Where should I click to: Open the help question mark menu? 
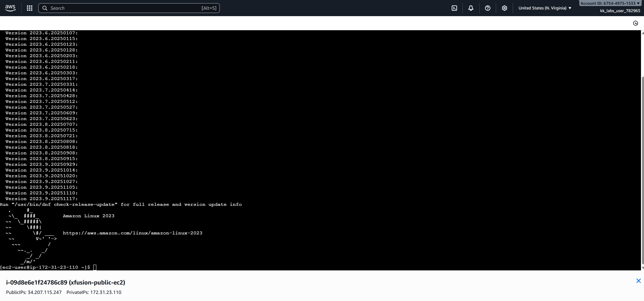tap(488, 8)
